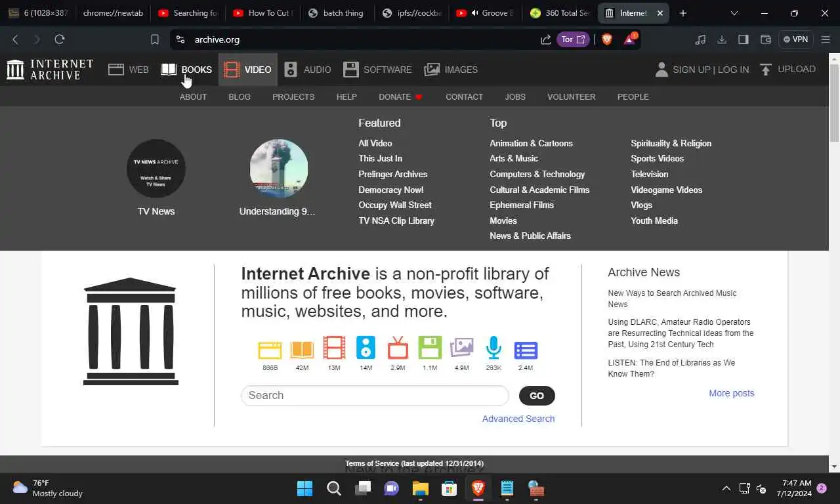
Task: Click the VPN button in toolbar
Action: pyautogui.click(x=795, y=39)
